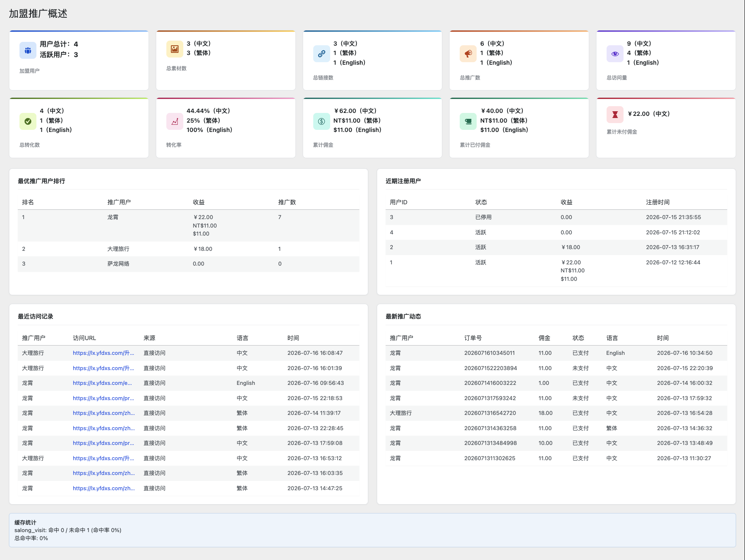Click the total conversions green checkmark icon

[x=28, y=121]
